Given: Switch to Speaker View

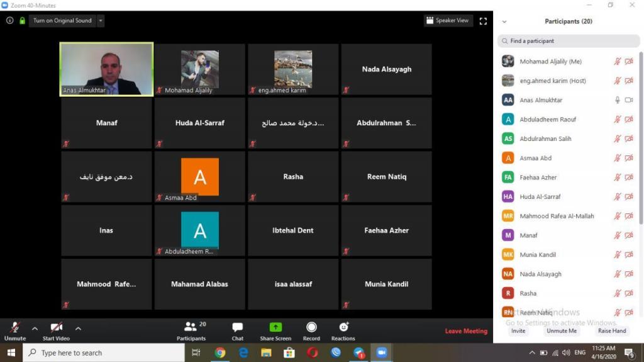Looking at the screenshot, I should (x=448, y=21).
